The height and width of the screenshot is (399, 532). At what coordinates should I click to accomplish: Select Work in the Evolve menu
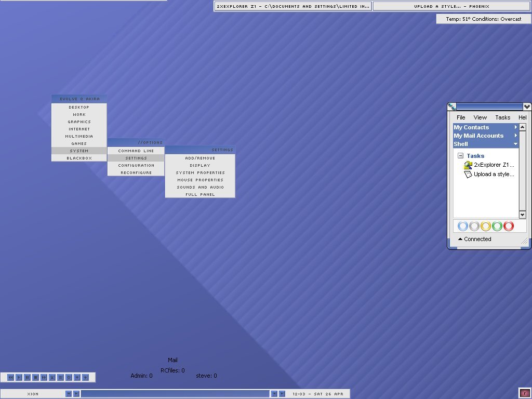[x=79, y=115]
